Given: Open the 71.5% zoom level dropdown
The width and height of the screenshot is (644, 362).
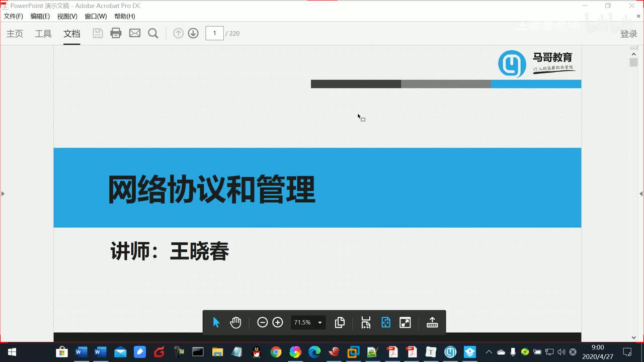Looking at the screenshot, I should [x=308, y=322].
